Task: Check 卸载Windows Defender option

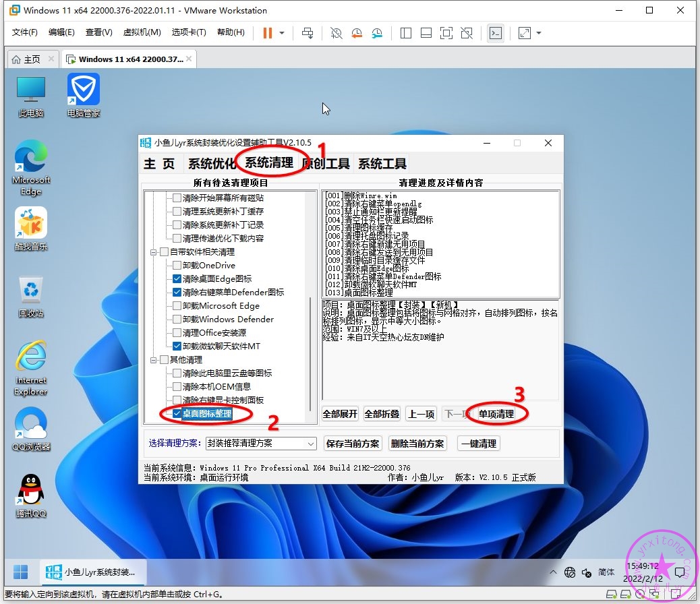Action: point(177,319)
